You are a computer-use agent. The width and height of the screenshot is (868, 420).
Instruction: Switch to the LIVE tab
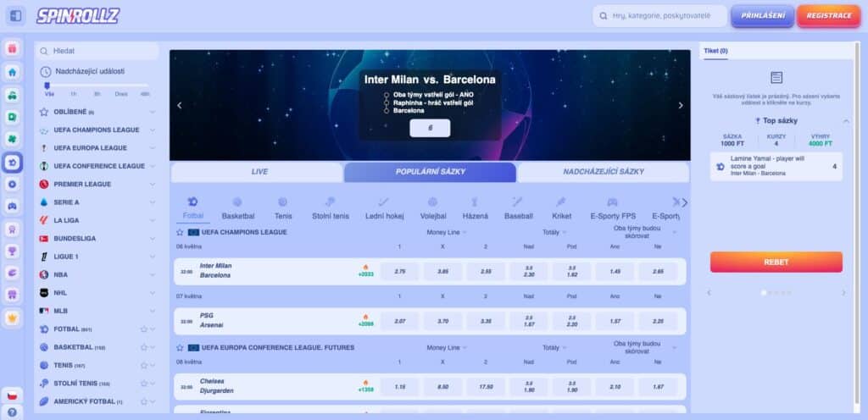click(259, 172)
